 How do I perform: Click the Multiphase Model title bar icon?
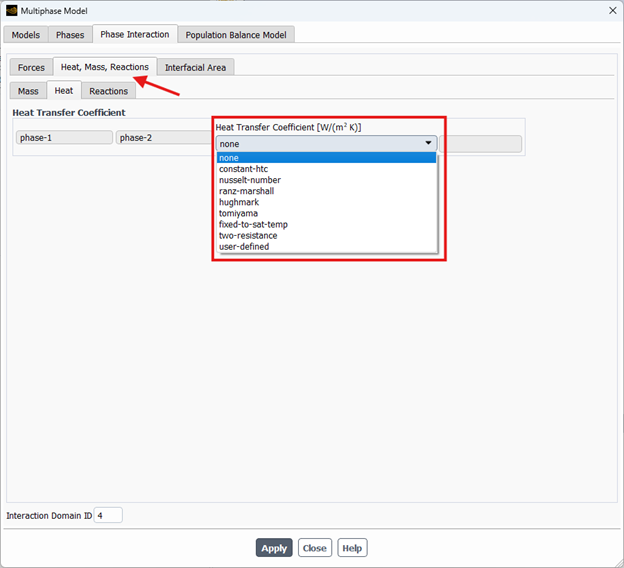point(12,11)
